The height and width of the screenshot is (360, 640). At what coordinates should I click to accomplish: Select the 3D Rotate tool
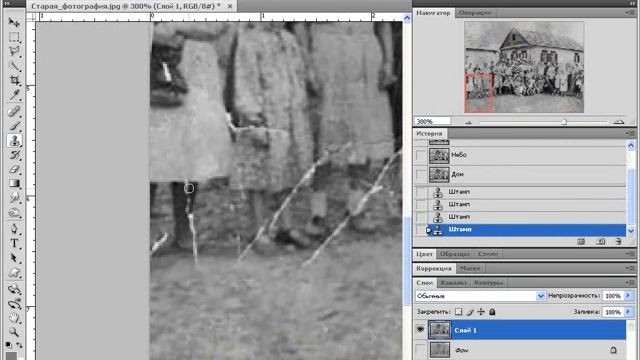coord(14,289)
